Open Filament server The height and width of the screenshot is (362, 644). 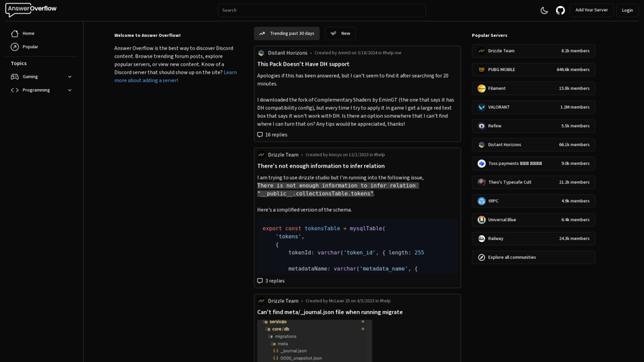(533, 88)
